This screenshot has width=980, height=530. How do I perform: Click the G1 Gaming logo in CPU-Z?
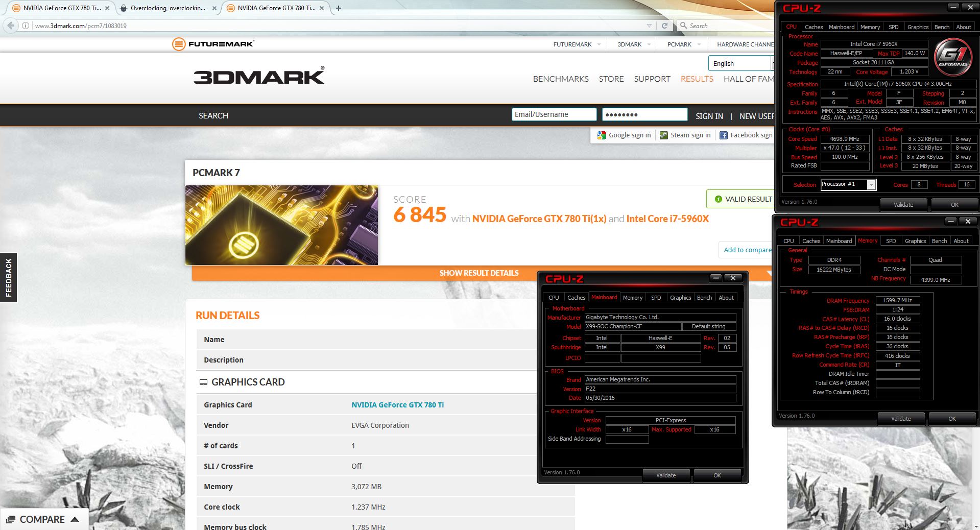953,57
